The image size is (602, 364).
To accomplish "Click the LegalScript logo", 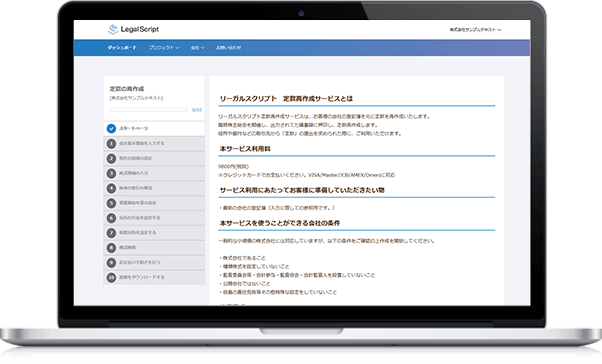I will 133,29.
